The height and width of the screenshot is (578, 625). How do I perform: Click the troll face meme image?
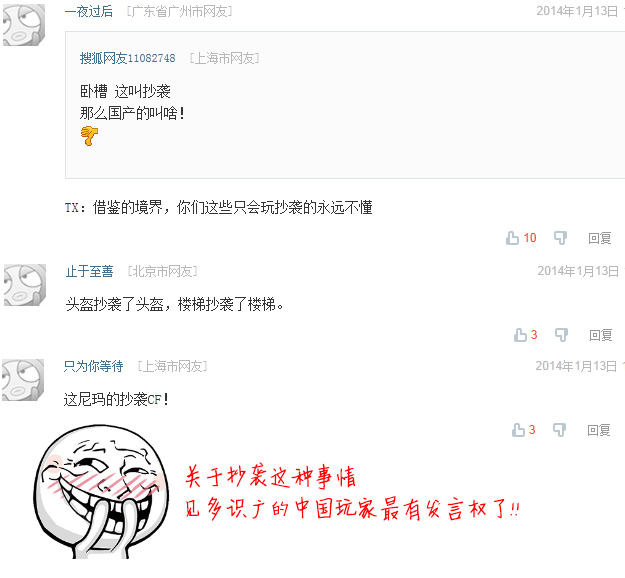[x=101, y=491]
